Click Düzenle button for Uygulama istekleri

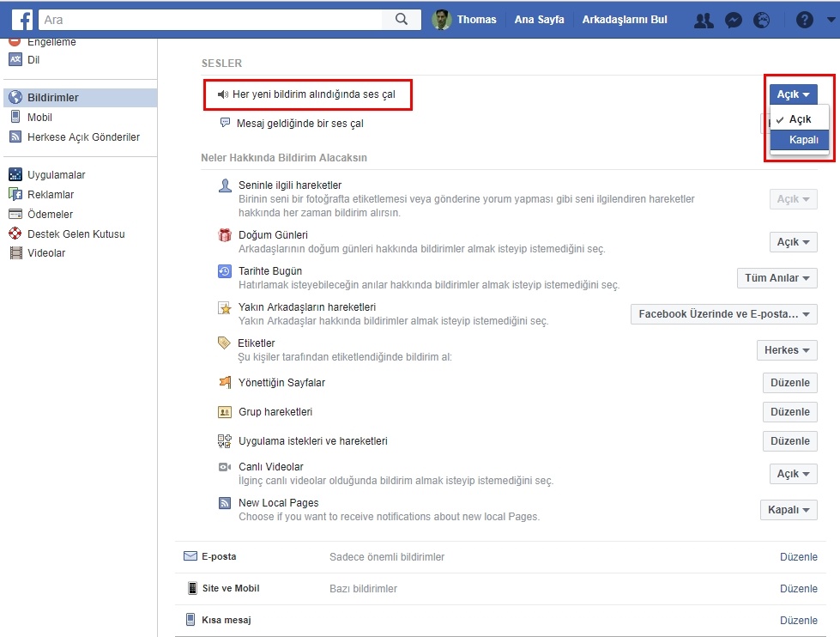coord(790,440)
